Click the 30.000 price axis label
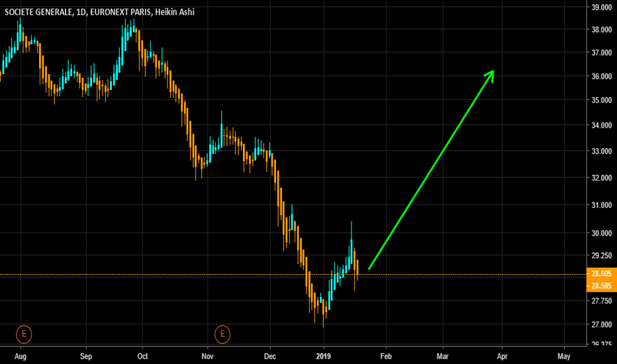 click(602, 234)
